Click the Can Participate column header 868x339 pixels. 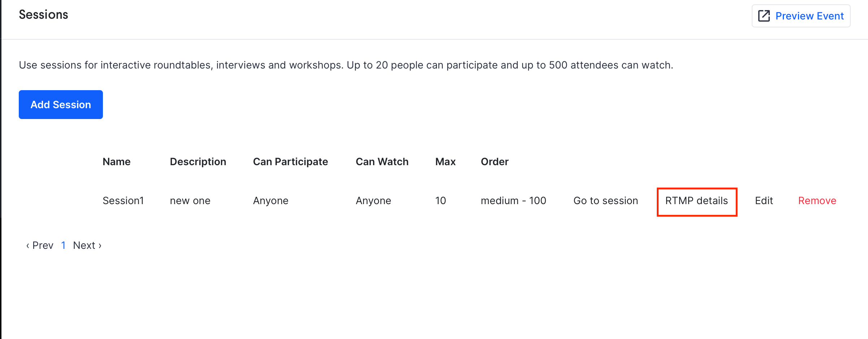[290, 162]
